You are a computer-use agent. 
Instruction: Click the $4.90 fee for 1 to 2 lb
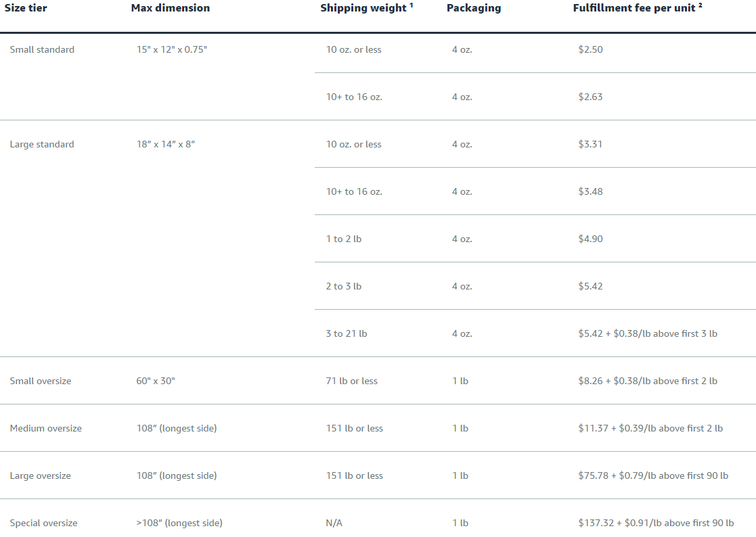591,239
